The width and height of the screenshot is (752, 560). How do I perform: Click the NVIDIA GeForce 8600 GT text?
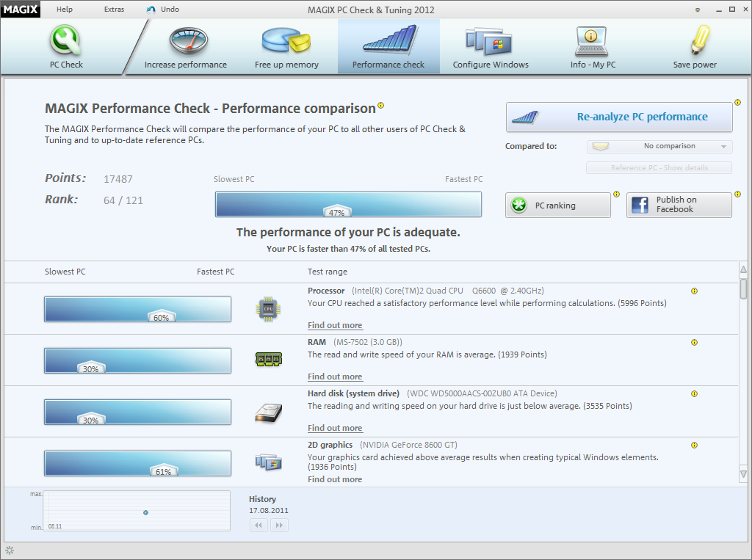click(408, 445)
